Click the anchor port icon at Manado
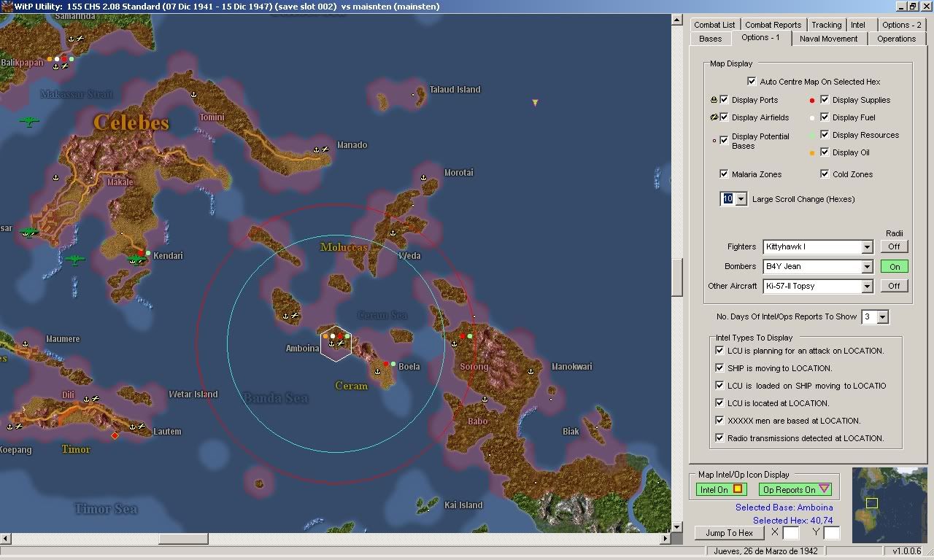 317,149
